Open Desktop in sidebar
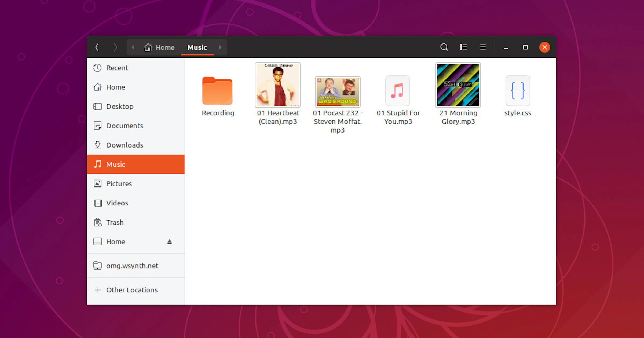Screen dimensions: 644x338 point(136,106)
